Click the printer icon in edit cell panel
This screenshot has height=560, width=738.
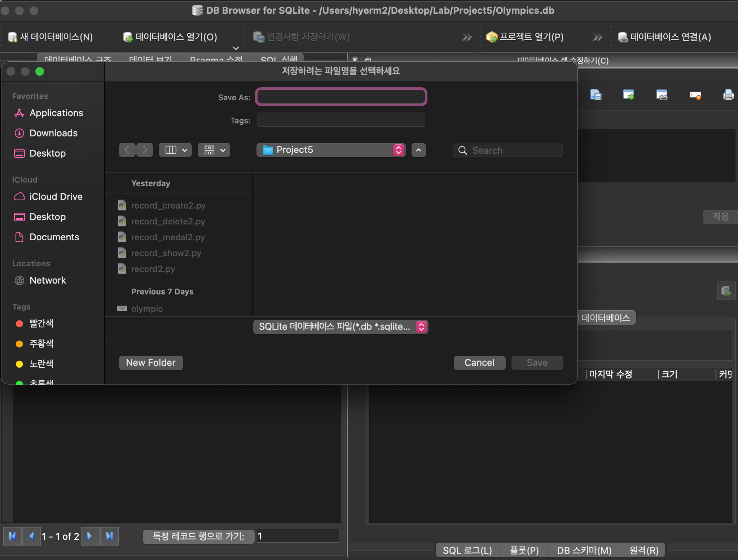728,95
